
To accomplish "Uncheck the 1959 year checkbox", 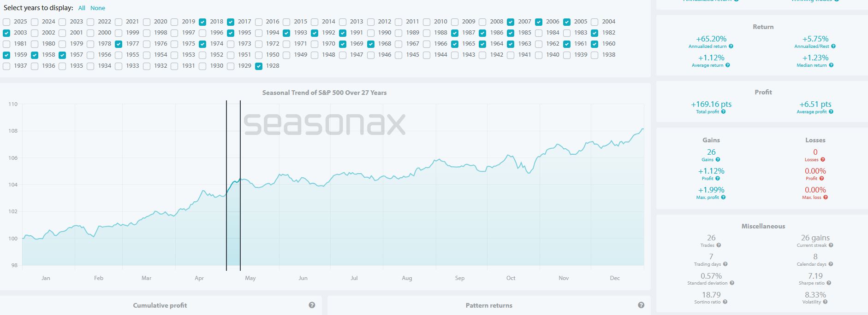I will 6,55.
